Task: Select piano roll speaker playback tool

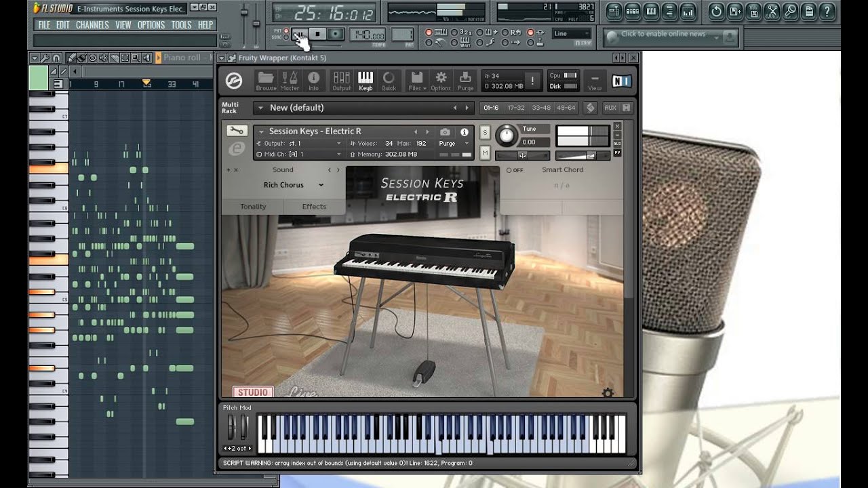Action: [147, 58]
